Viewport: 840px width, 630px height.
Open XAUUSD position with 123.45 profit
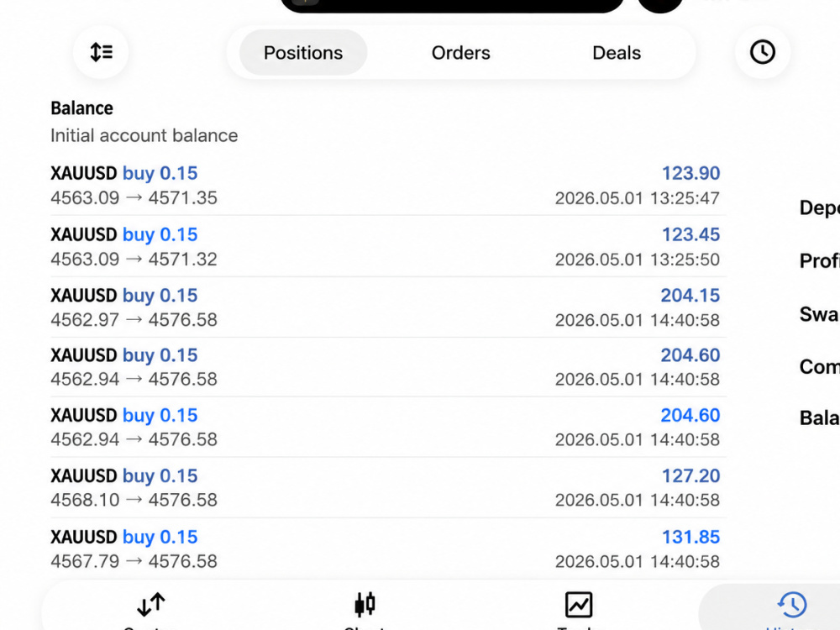tap(388, 246)
